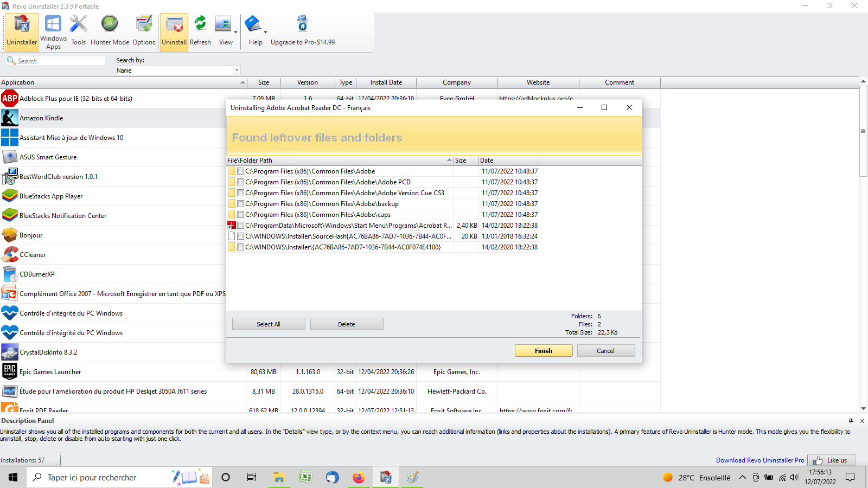The height and width of the screenshot is (488, 868).
Task: Open the Tools panel
Action: click(x=79, y=32)
